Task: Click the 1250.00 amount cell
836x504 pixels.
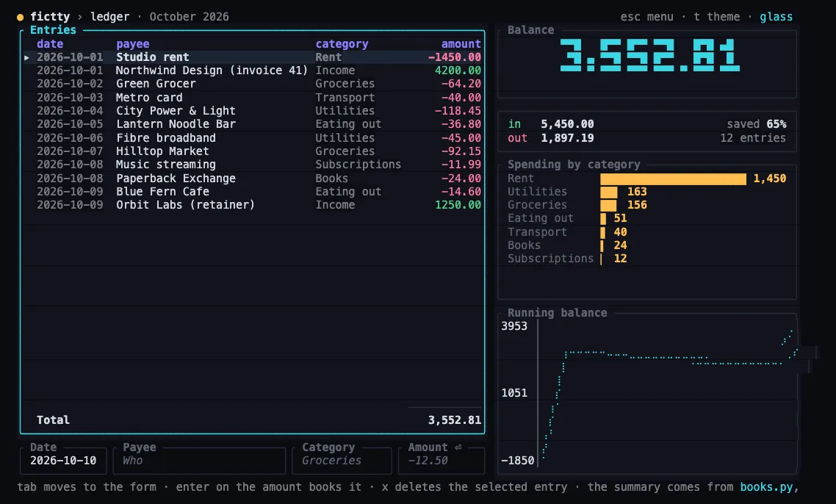Action: pos(458,205)
